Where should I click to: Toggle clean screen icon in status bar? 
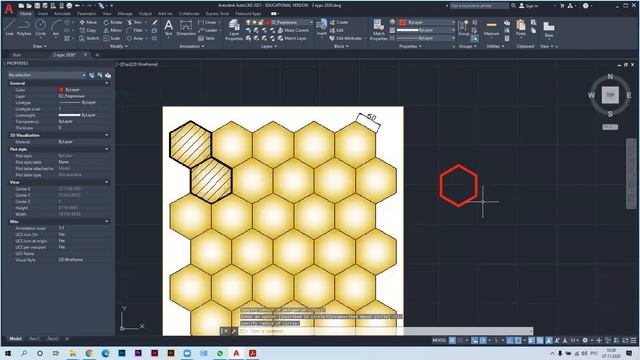click(625, 340)
